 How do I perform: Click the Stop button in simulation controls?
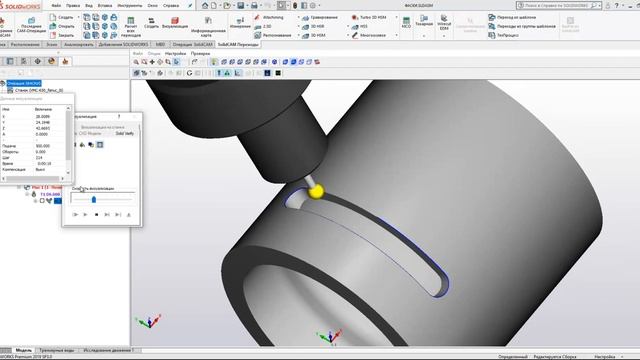96,215
